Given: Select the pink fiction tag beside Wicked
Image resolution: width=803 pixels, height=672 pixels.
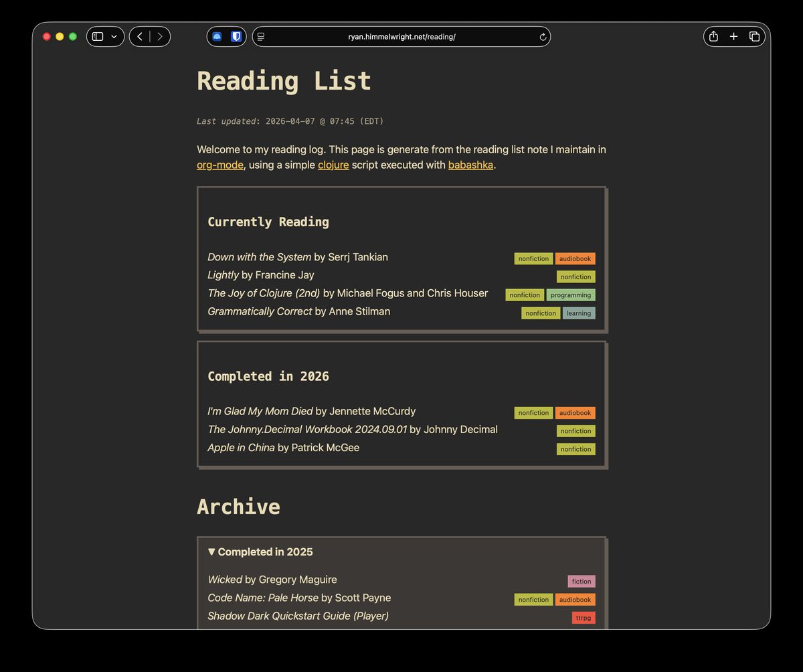Looking at the screenshot, I should tap(581, 581).
